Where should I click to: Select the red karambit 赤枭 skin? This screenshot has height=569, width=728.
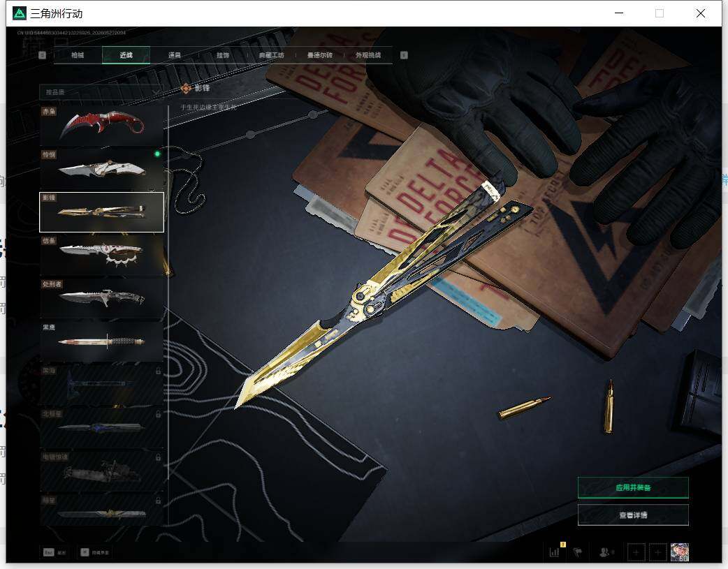point(102,125)
